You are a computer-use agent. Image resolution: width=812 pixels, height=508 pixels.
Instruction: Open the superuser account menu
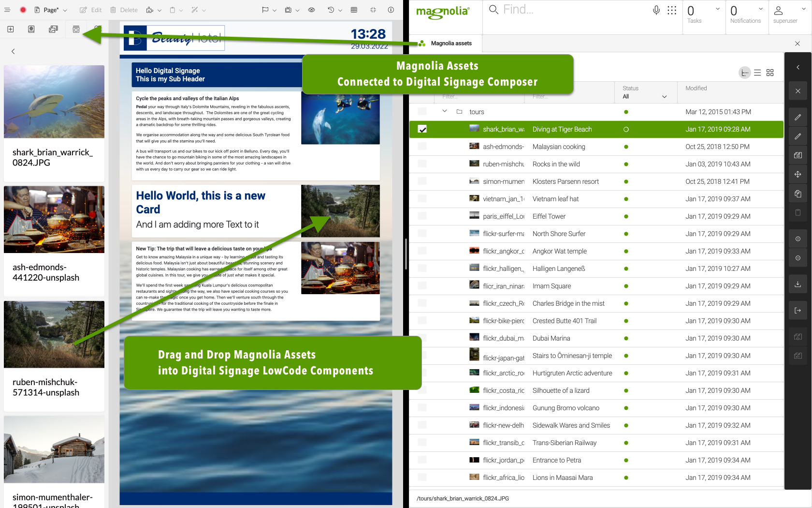coord(785,15)
